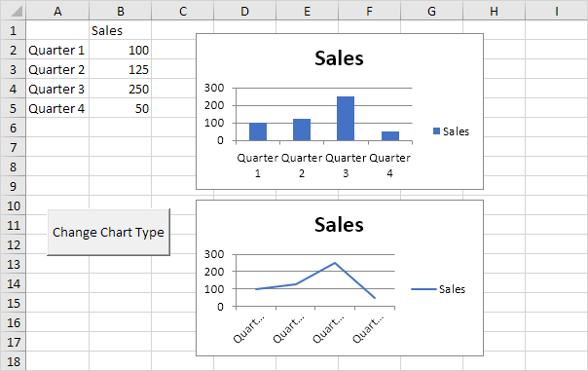Select row 8 header
This screenshot has height=371, width=588.
click(13, 167)
